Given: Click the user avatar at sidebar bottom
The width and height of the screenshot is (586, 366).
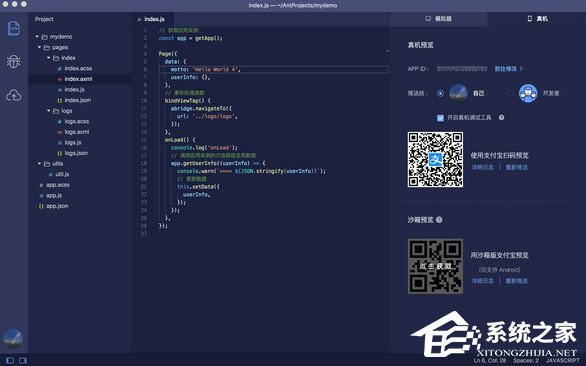Looking at the screenshot, I should (13, 339).
